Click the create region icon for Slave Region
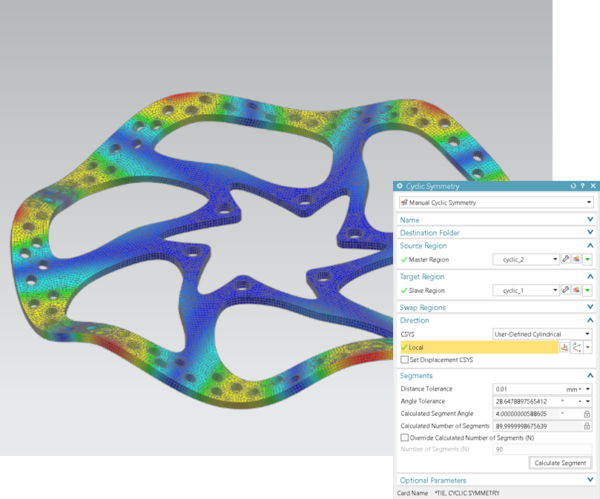Image resolution: width=600 pixels, height=499 pixels. 577,290
